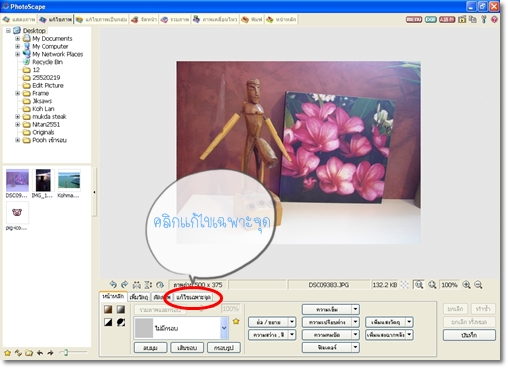Screen dimensions: 508x368
Task: Open the filter (ฟิลเตอร์) dropdown arrow
Action: (x=355, y=347)
